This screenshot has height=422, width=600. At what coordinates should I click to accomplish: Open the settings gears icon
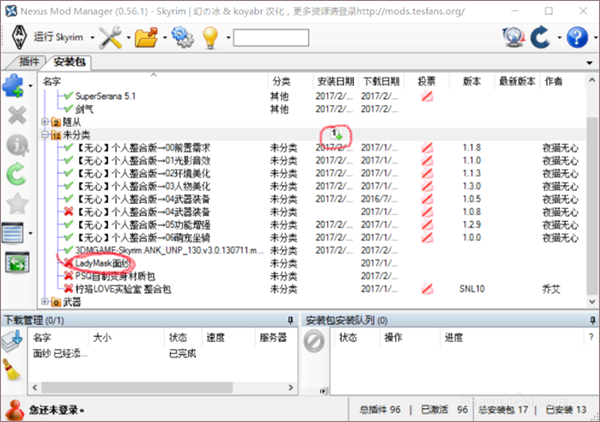point(183,37)
